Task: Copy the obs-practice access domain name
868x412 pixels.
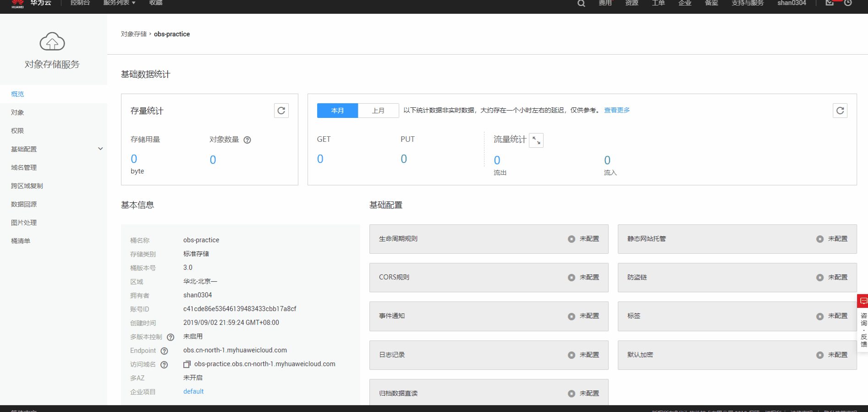Action: pyautogui.click(x=187, y=364)
